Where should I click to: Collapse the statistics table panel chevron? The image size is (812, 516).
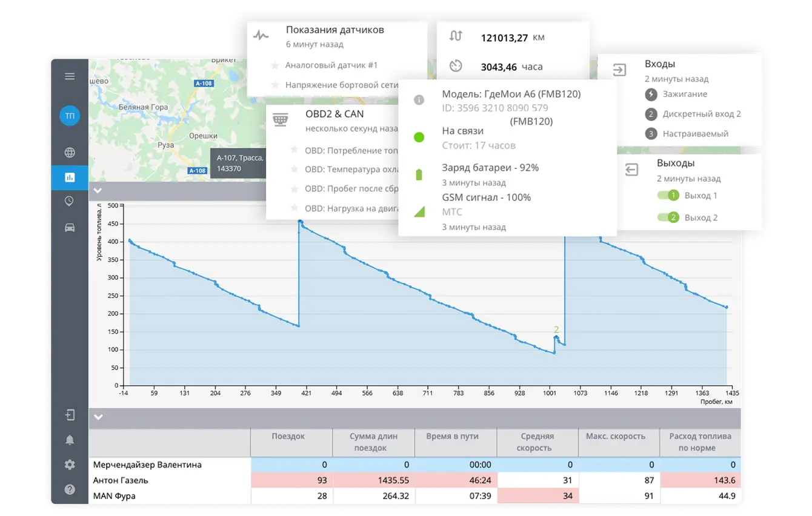[98, 417]
